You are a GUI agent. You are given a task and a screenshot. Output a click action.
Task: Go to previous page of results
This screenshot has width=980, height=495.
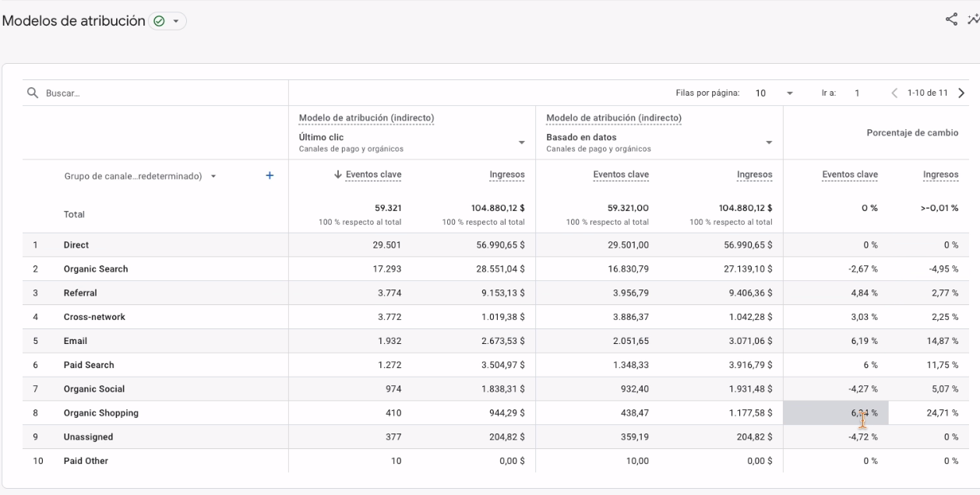(894, 93)
